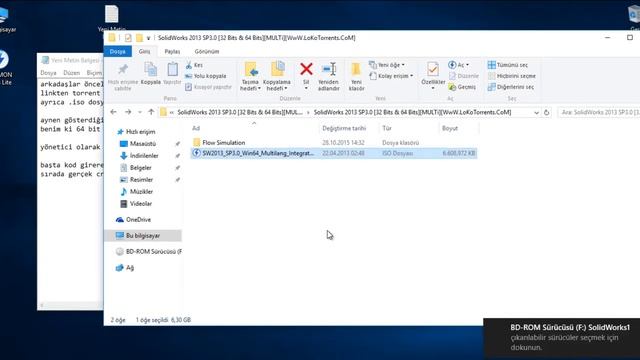
Task: Click the address bar refresh button
Action: pyautogui.click(x=547, y=112)
